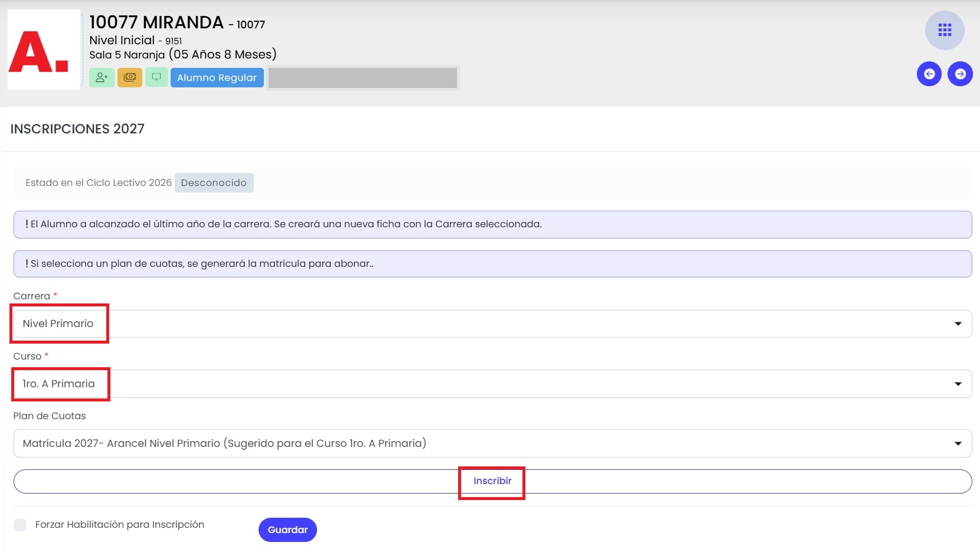Open the Plan de Cuotas dropdown
This screenshot has height=552, width=980.
tap(492, 443)
